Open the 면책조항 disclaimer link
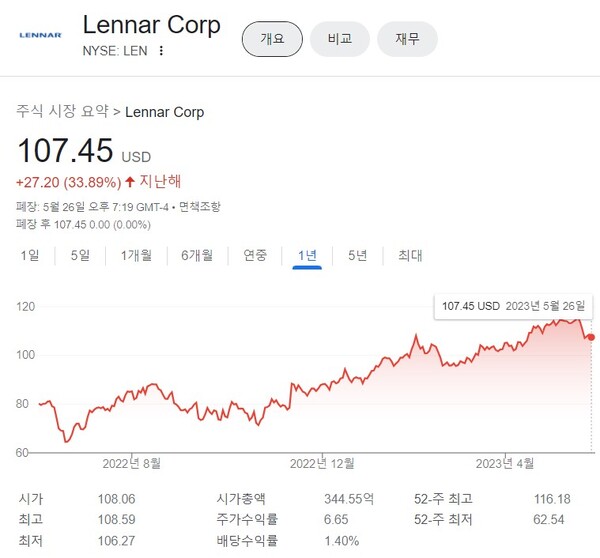 click(200, 206)
